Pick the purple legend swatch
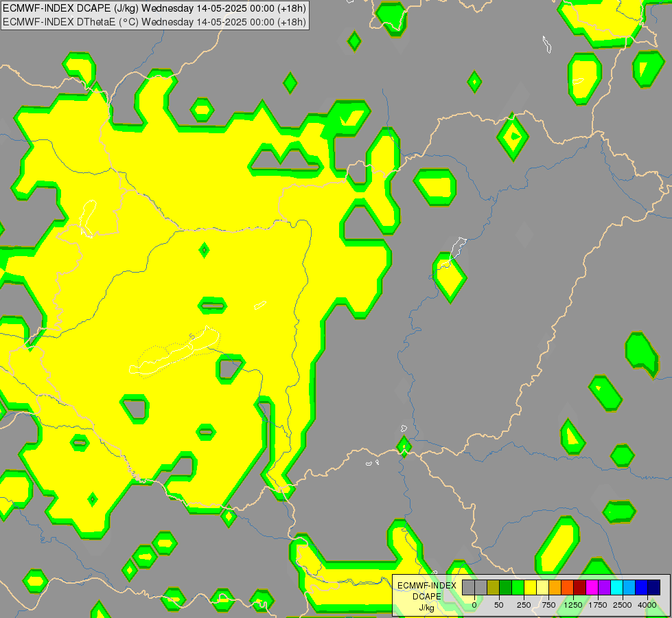The width and height of the screenshot is (672, 618). [605, 587]
